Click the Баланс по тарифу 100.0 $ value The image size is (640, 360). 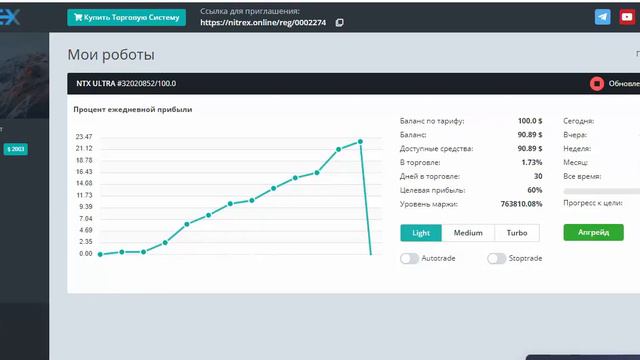(x=530, y=121)
